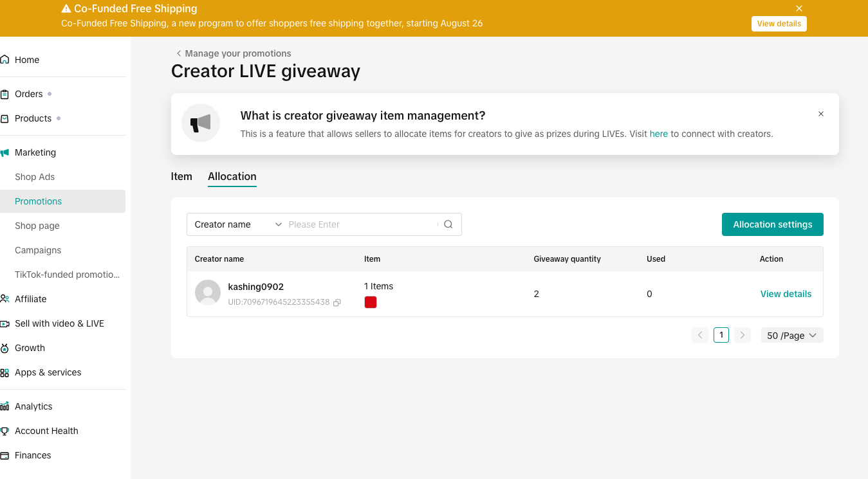Screen dimensions: 868x479
Task: Focus the Please Enter search field
Action: coord(360,224)
